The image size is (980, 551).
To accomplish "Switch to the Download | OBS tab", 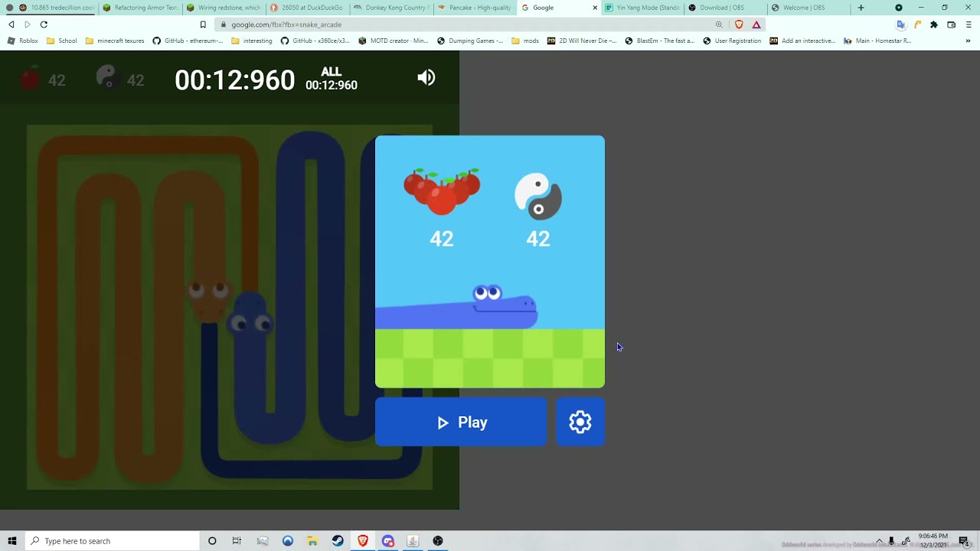I will 724,8.
